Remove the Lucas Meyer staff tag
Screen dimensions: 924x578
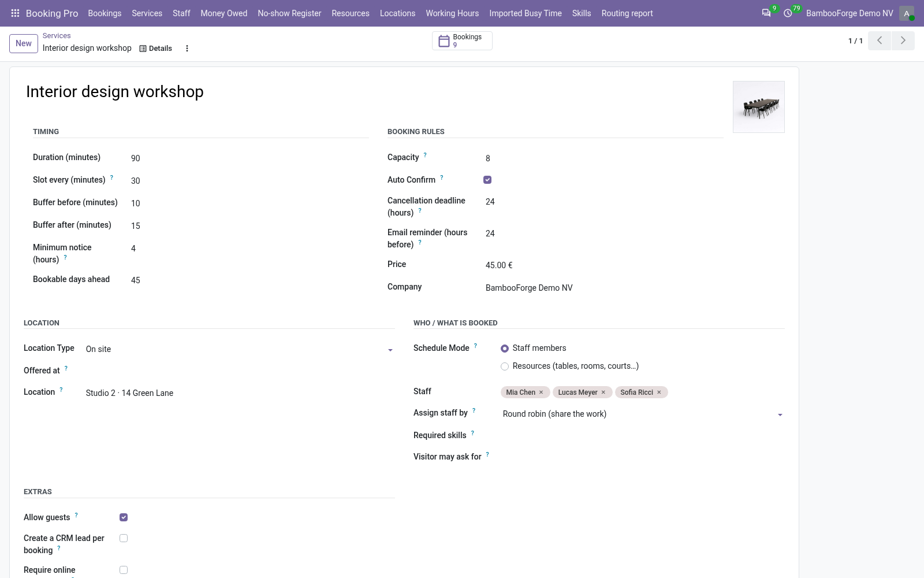click(x=603, y=392)
